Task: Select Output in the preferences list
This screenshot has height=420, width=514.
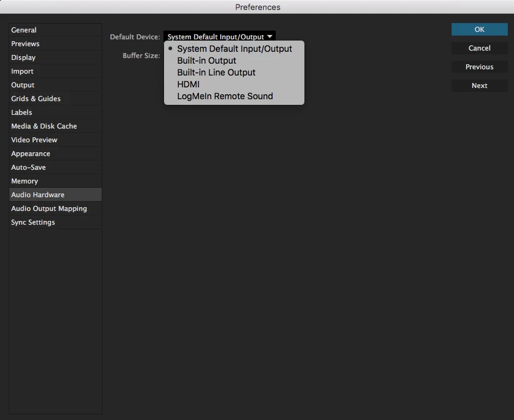Action: 56,85
